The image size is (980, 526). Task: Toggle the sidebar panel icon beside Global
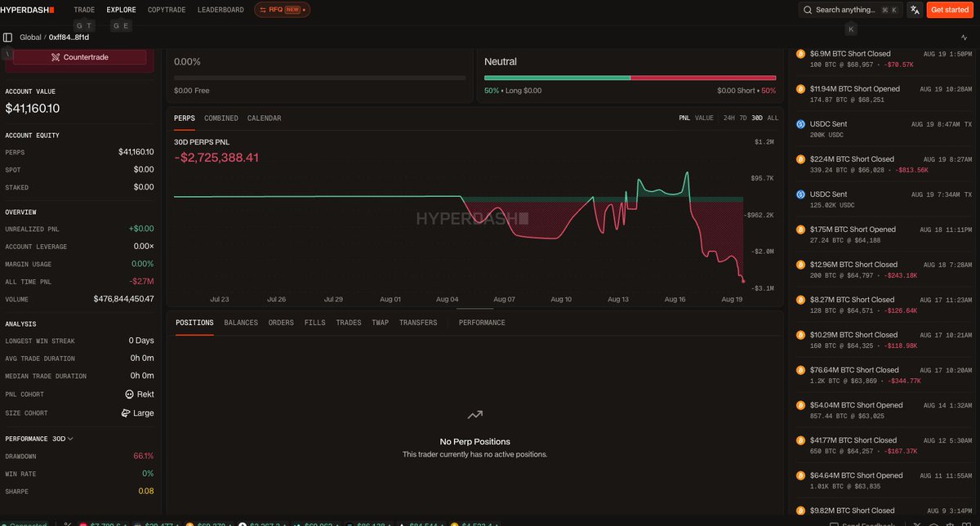click(8, 37)
